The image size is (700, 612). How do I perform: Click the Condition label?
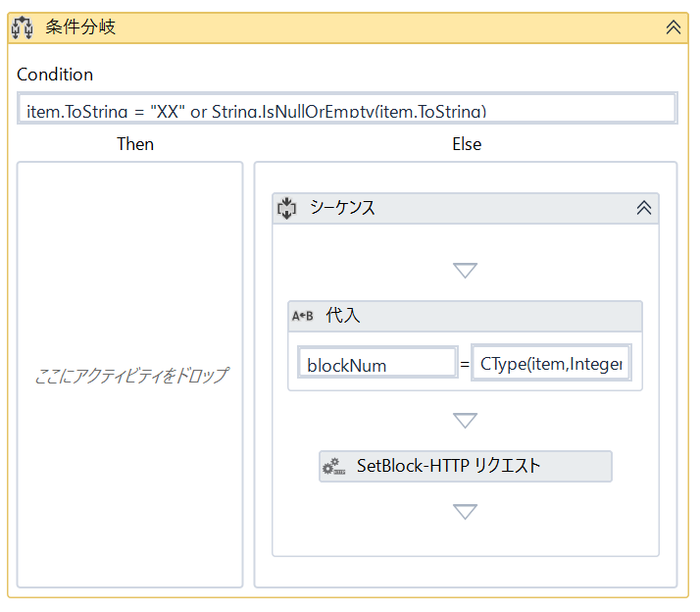[x=55, y=75]
